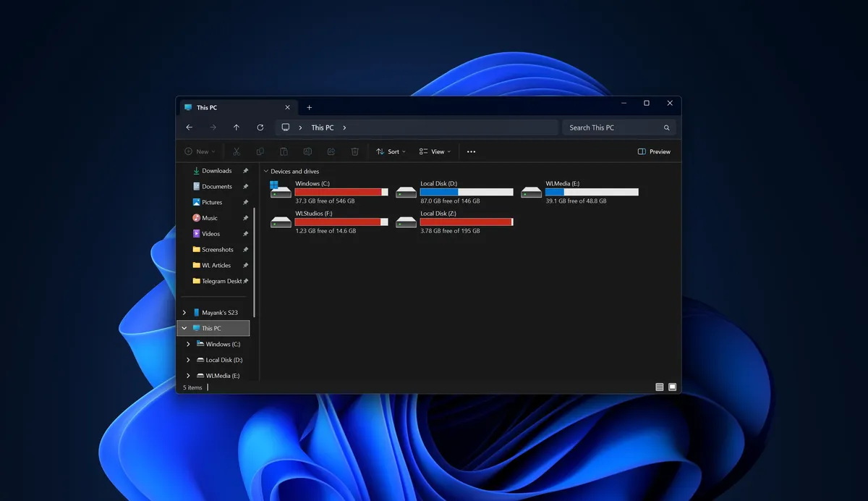The width and height of the screenshot is (868, 501).
Task: Open a new File Explorer tab
Action: (x=309, y=107)
